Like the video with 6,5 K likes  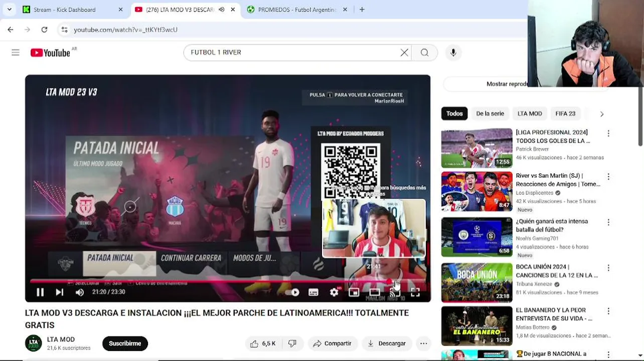(x=263, y=343)
